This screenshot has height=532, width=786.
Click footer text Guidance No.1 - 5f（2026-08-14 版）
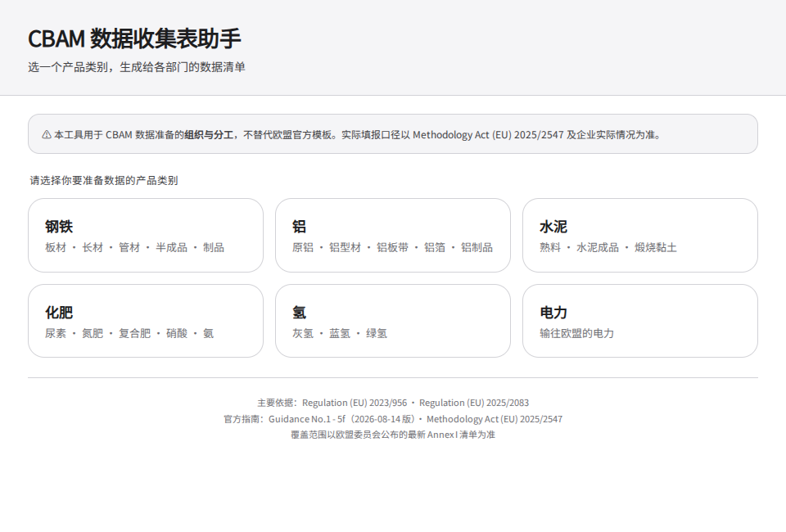(x=342, y=419)
